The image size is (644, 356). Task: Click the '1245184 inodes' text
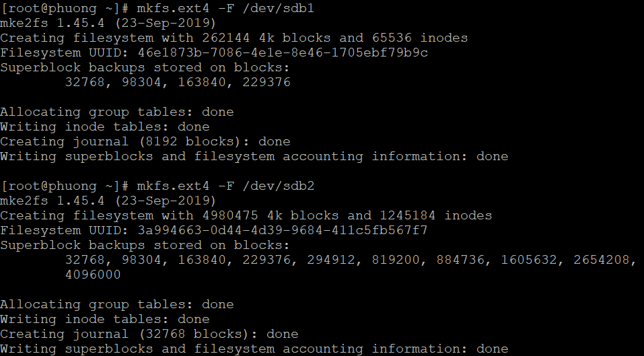point(436,215)
